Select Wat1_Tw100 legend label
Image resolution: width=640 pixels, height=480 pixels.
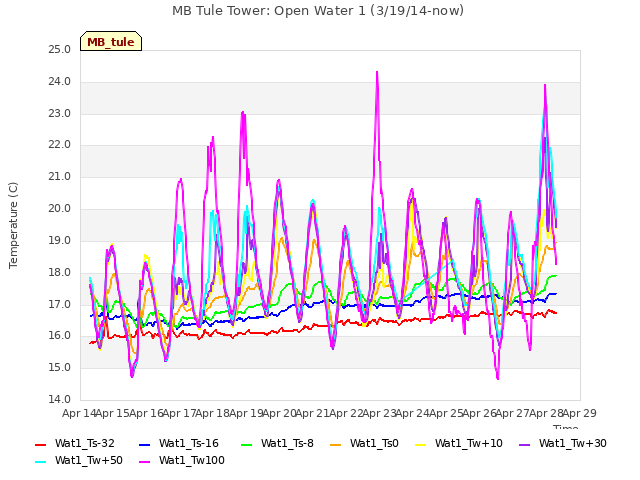192,461
